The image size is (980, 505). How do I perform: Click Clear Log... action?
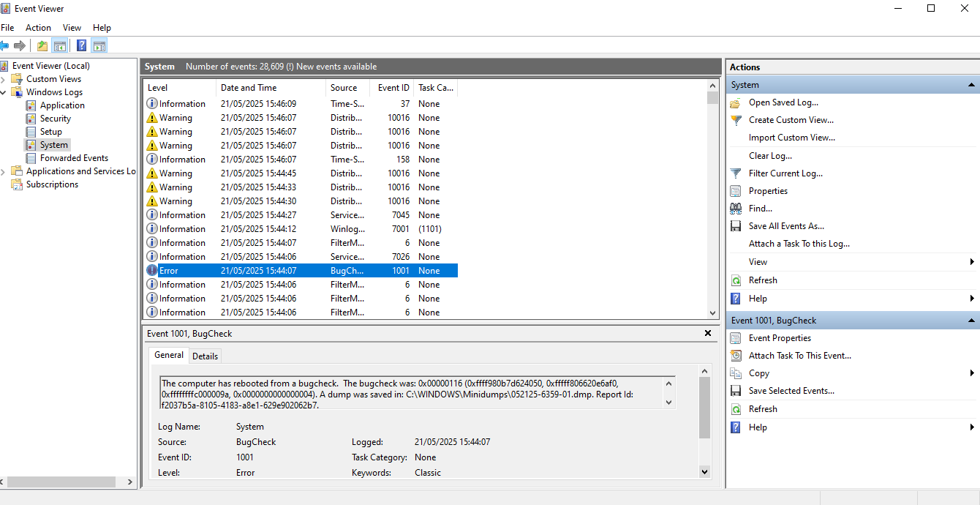coord(770,156)
